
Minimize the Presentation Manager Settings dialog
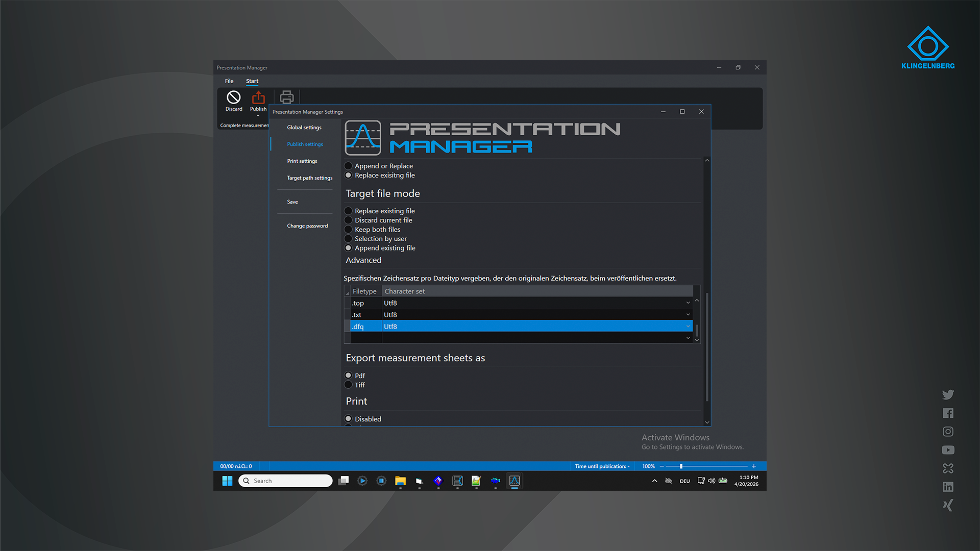click(x=663, y=112)
